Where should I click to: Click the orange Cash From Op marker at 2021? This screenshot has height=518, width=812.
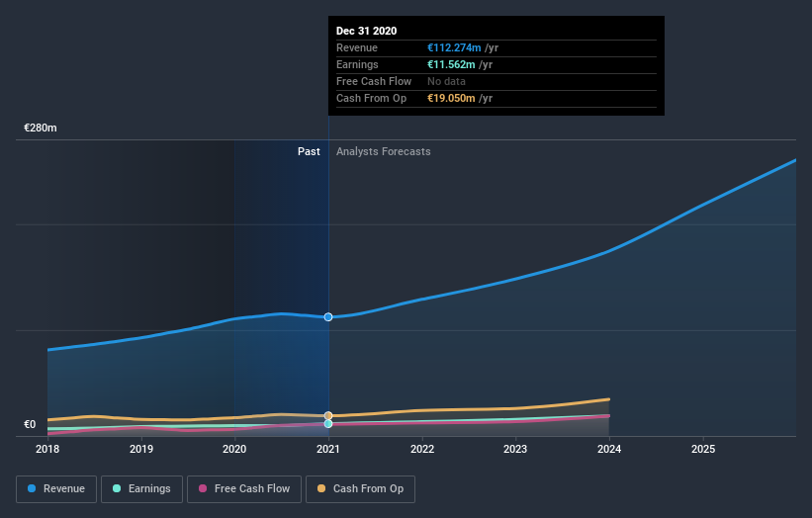(x=328, y=415)
